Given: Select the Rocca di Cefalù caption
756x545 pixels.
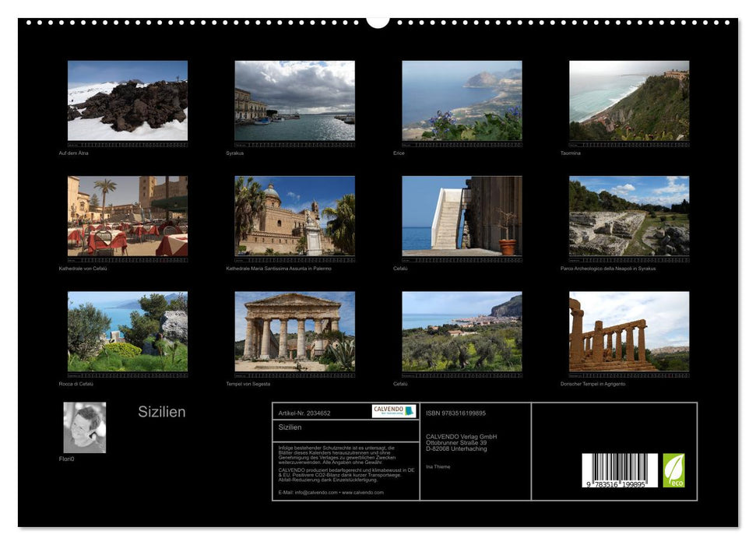Looking at the screenshot, I should 78,384.
